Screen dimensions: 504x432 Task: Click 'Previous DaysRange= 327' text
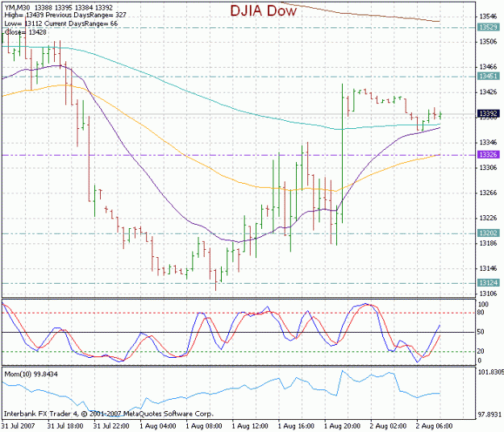pos(86,15)
